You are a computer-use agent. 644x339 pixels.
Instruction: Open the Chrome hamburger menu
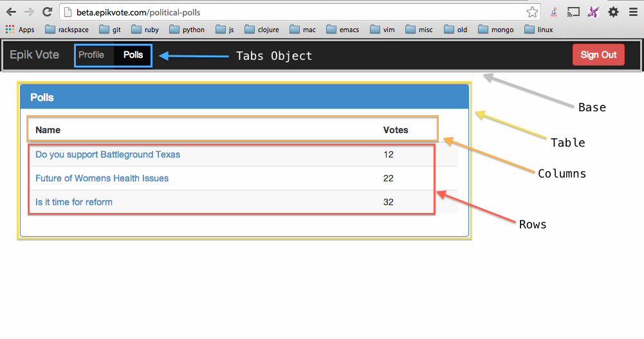point(633,12)
